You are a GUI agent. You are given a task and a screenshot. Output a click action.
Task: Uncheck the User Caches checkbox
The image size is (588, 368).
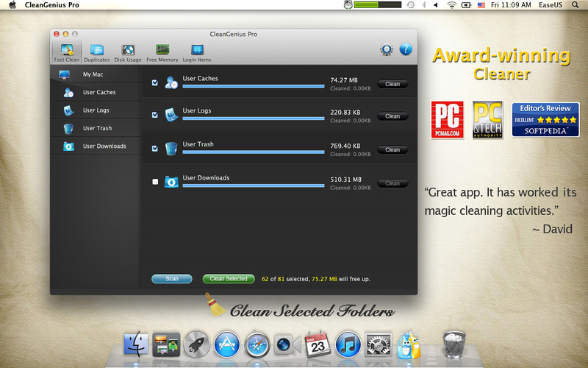click(155, 82)
